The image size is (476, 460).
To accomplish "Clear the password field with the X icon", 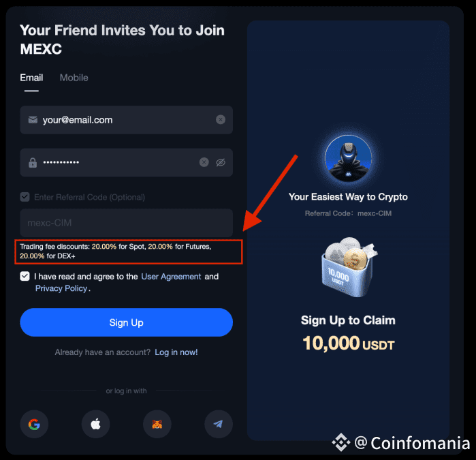I will pyautogui.click(x=204, y=162).
